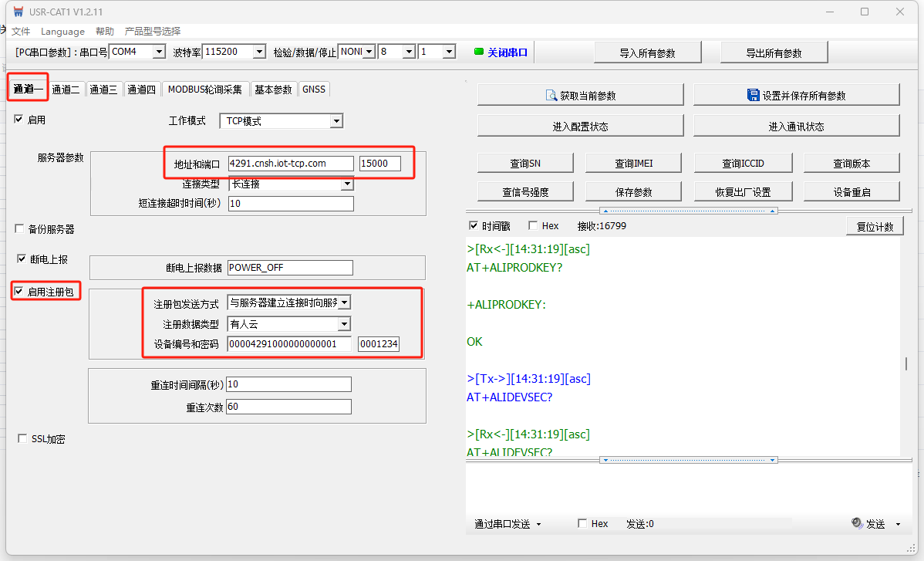Image resolution: width=924 pixels, height=561 pixels.
Task: Click the 短连接超时时间 input field
Action: (291, 203)
